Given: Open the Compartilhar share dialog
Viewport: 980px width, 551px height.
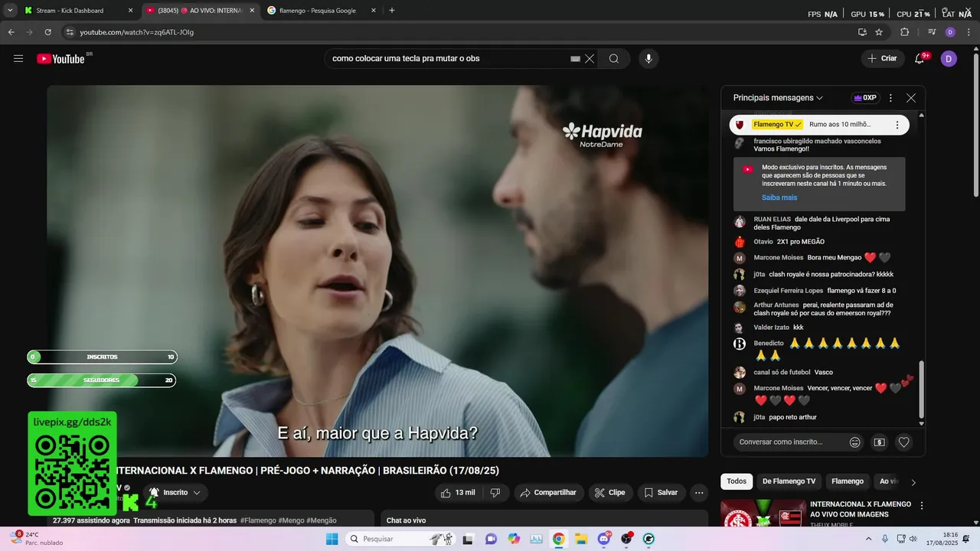Looking at the screenshot, I should tap(549, 493).
